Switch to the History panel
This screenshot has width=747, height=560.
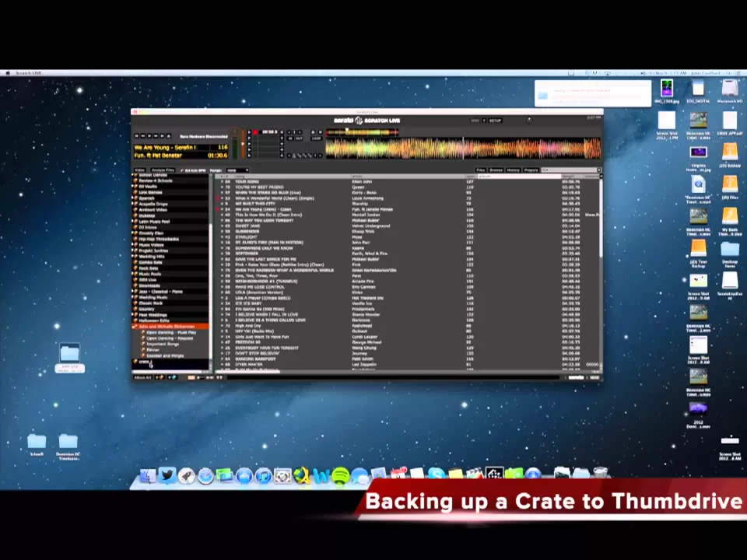[513, 170]
